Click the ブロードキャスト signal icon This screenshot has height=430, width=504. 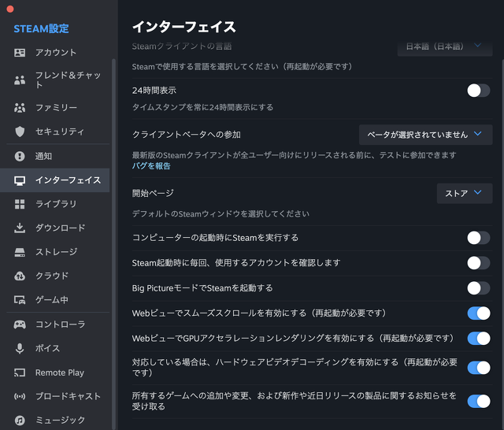20,397
